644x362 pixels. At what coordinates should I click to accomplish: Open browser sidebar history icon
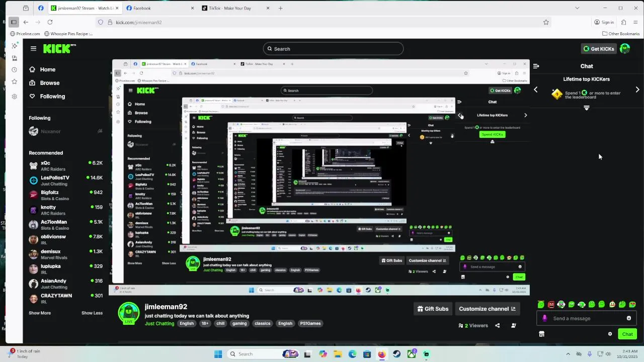[x=14, y=69]
